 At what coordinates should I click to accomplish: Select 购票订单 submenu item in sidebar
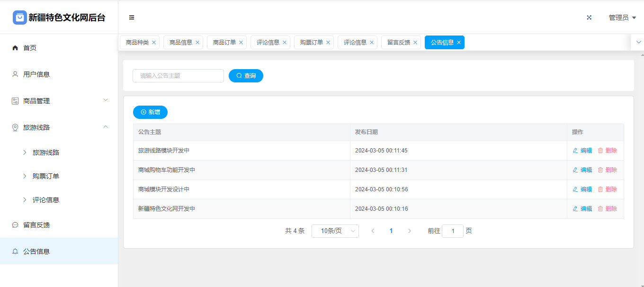46,176
